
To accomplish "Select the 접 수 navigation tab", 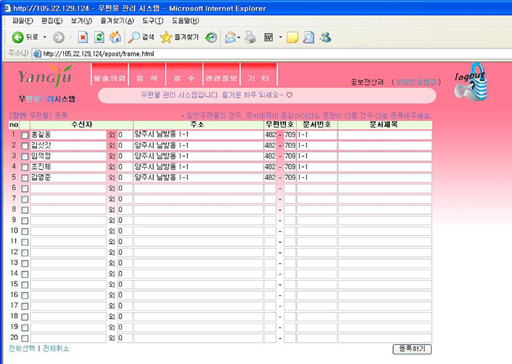I will point(184,75).
